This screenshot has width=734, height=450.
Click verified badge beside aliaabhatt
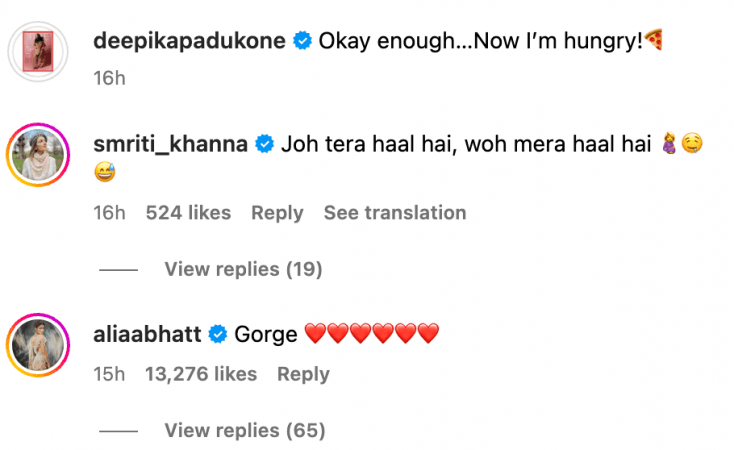point(218,334)
